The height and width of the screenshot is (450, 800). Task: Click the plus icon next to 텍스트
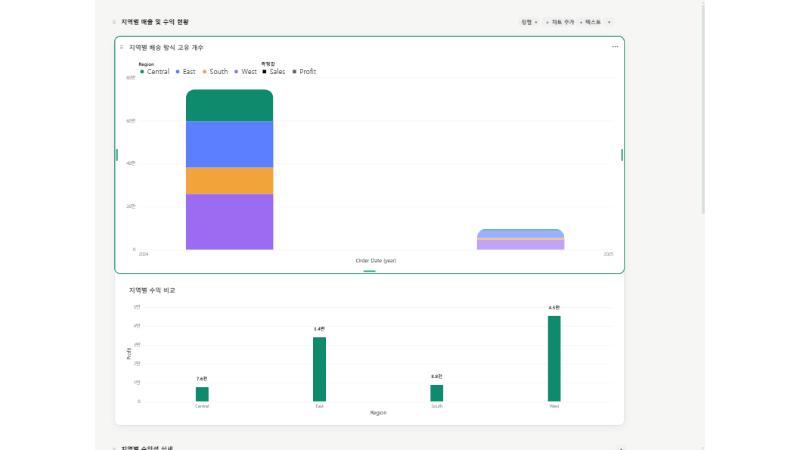click(581, 22)
